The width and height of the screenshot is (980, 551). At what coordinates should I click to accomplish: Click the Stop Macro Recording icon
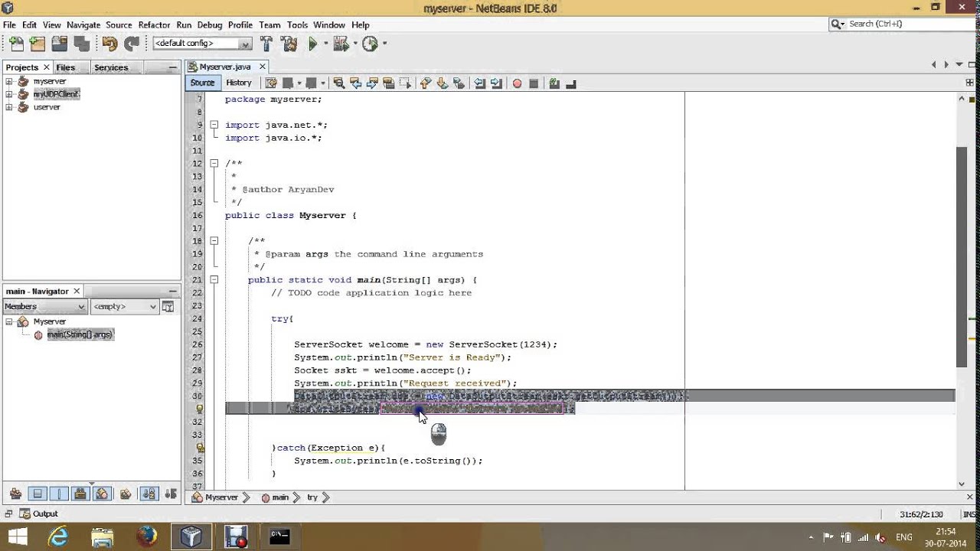(x=534, y=83)
